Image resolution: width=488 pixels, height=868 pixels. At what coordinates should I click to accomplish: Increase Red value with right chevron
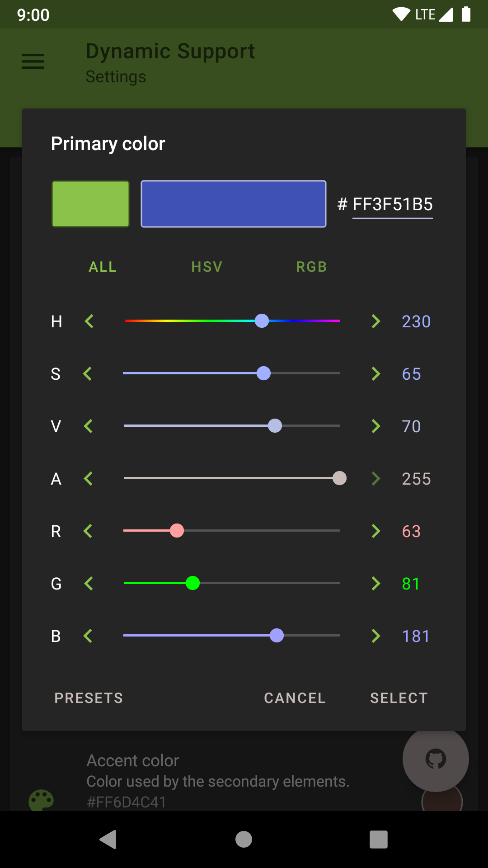[375, 531]
